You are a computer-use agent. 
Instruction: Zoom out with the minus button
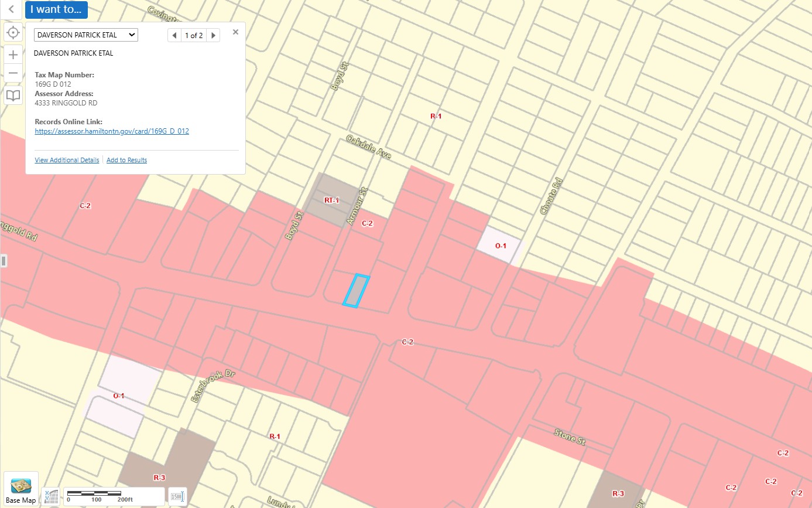click(13, 73)
